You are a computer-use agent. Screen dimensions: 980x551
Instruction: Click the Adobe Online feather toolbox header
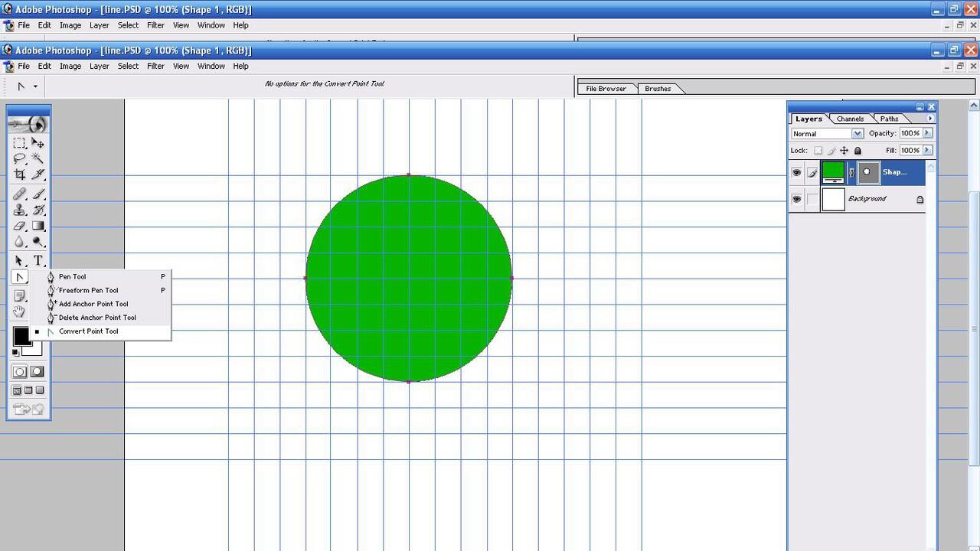(29, 124)
